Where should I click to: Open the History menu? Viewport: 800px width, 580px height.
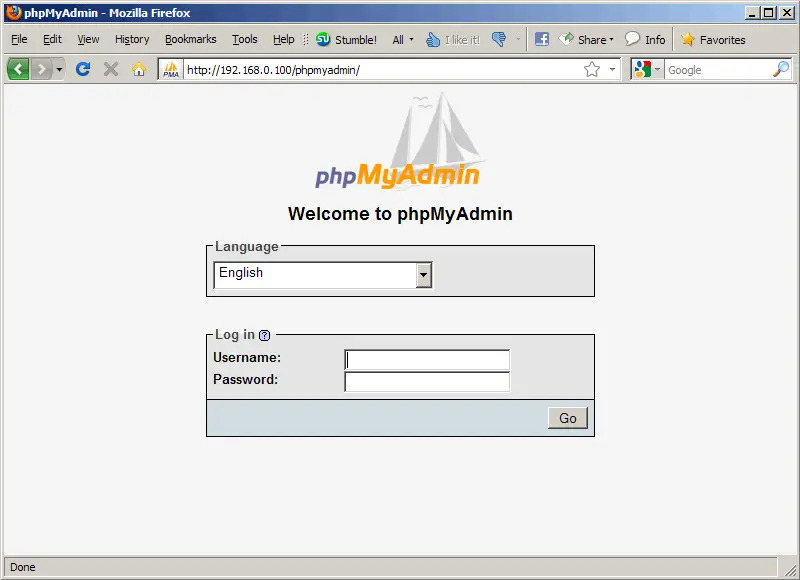(132, 39)
